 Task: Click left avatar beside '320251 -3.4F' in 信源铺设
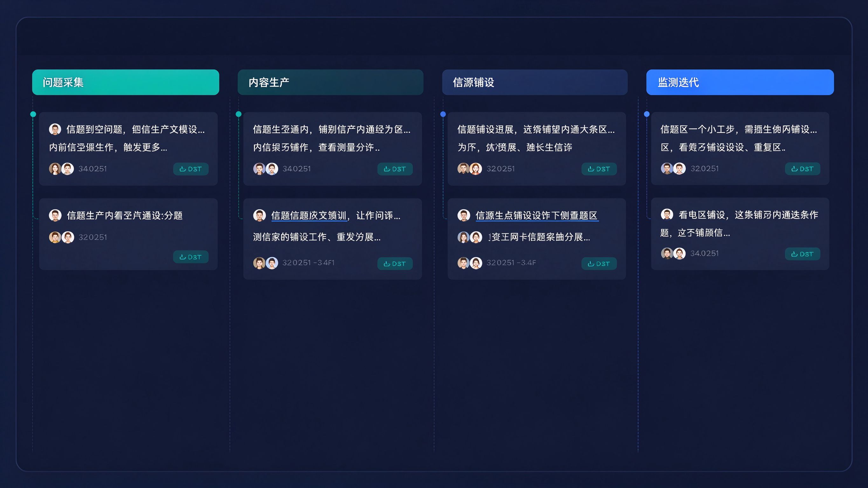click(x=464, y=263)
